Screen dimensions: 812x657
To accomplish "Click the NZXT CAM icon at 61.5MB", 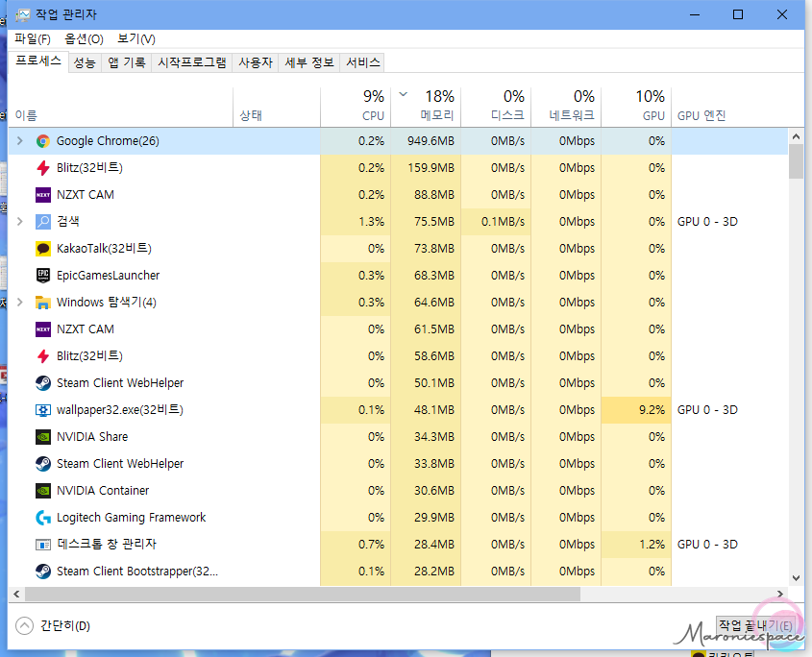I will (43, 329).
